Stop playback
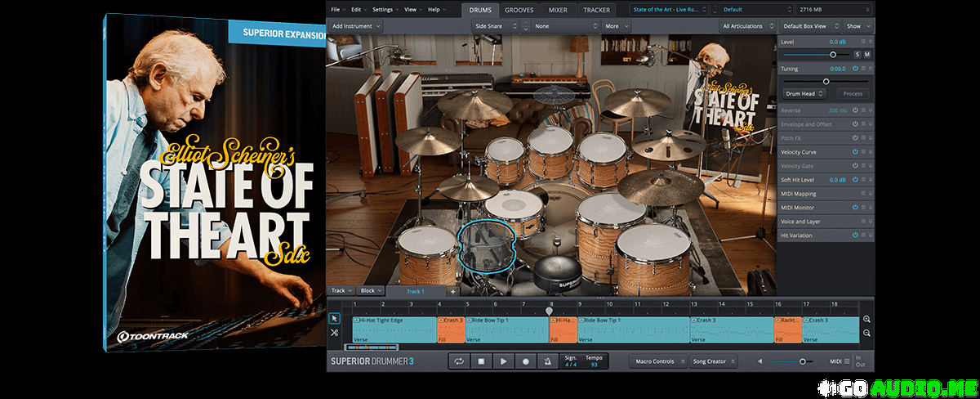The height and width of the screenshot is (399, 980). [481, 361]
